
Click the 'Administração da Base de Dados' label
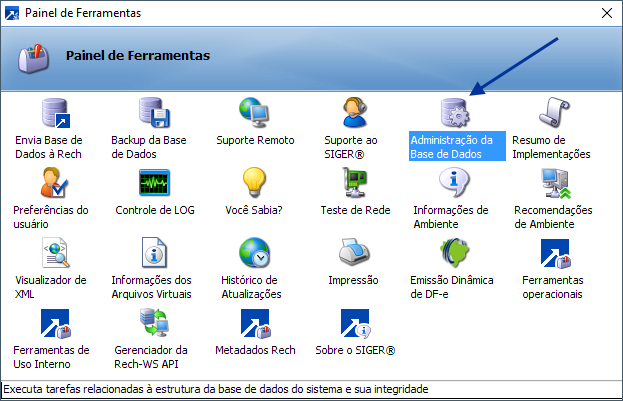click(457, 147)
